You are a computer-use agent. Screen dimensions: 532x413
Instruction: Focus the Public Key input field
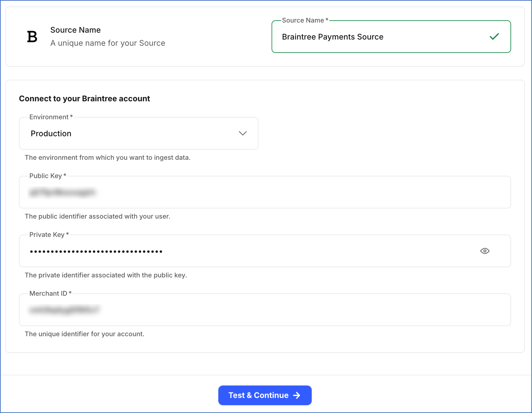(x=265, y=192)
